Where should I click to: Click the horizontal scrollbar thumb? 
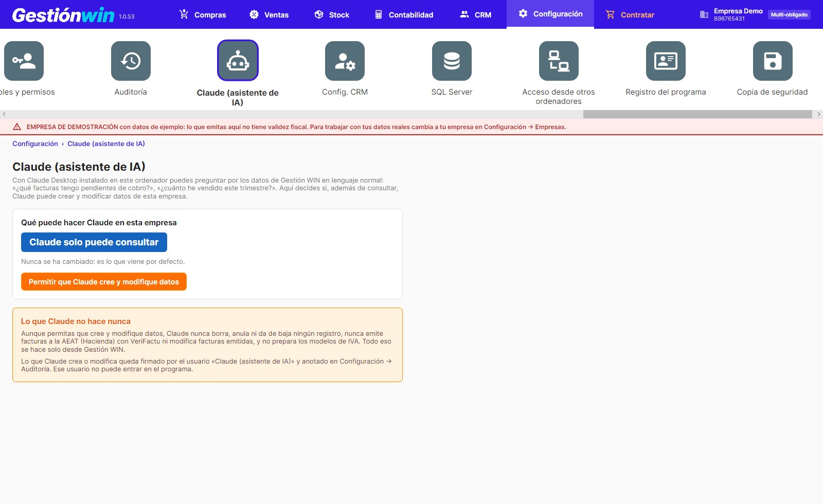pyautogui.click(x=697, y=114)
